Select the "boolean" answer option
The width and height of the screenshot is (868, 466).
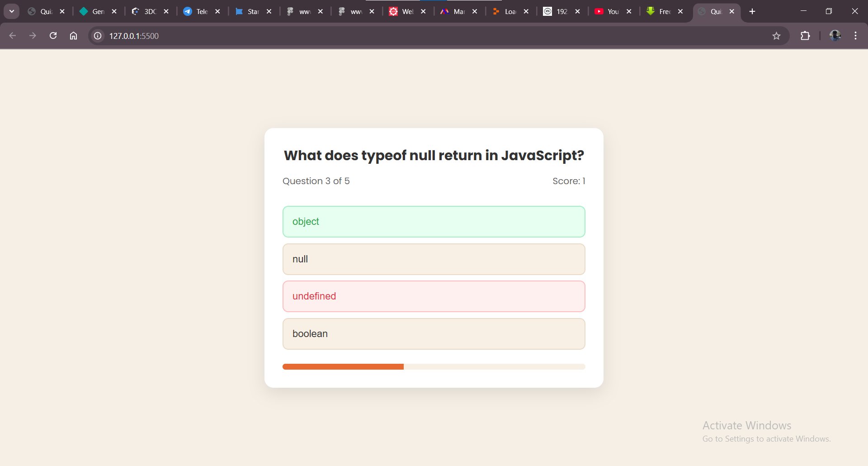434,334
